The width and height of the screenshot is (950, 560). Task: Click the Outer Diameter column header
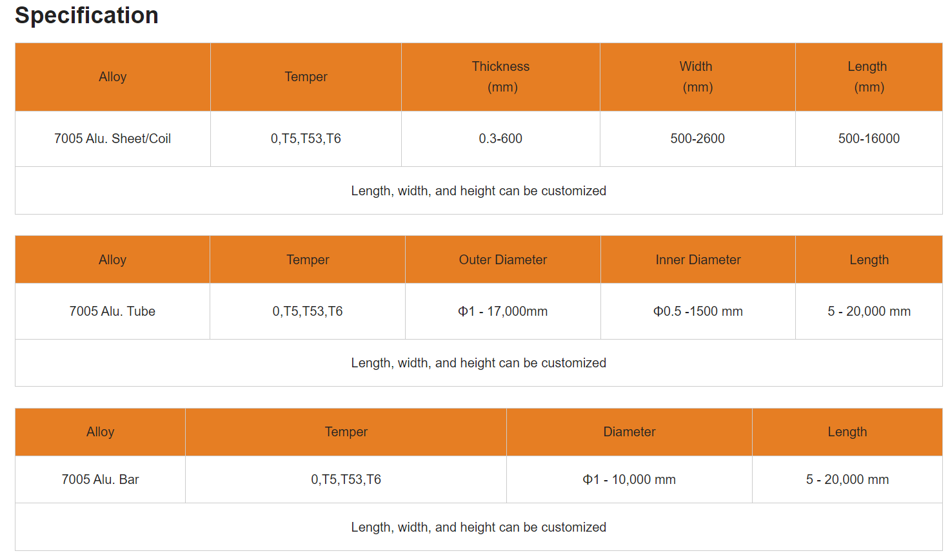tap(502, 260)
